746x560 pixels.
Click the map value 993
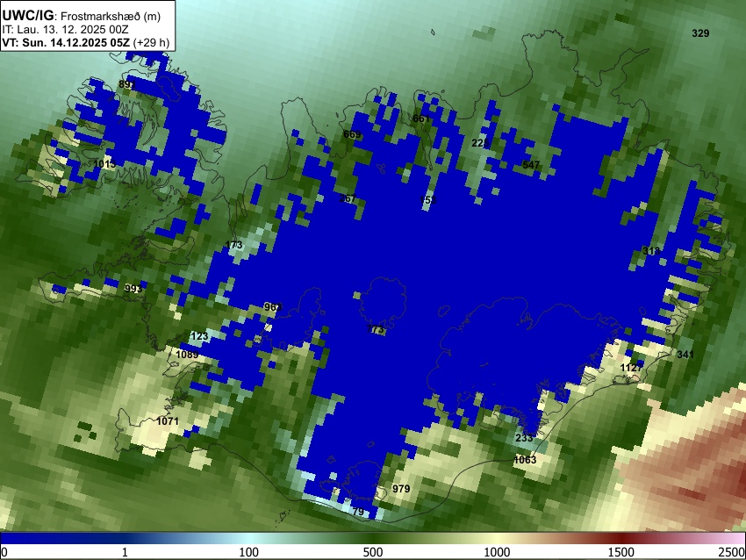coord(133,289)
